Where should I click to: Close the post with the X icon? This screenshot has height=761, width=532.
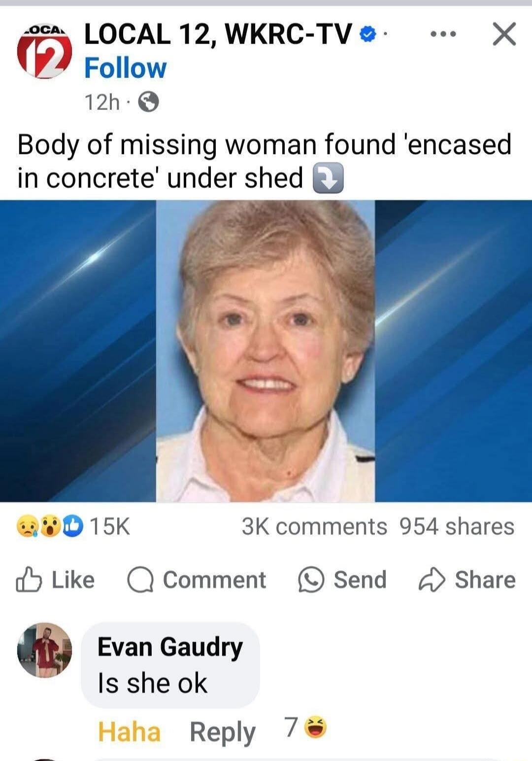click(504, 35)
